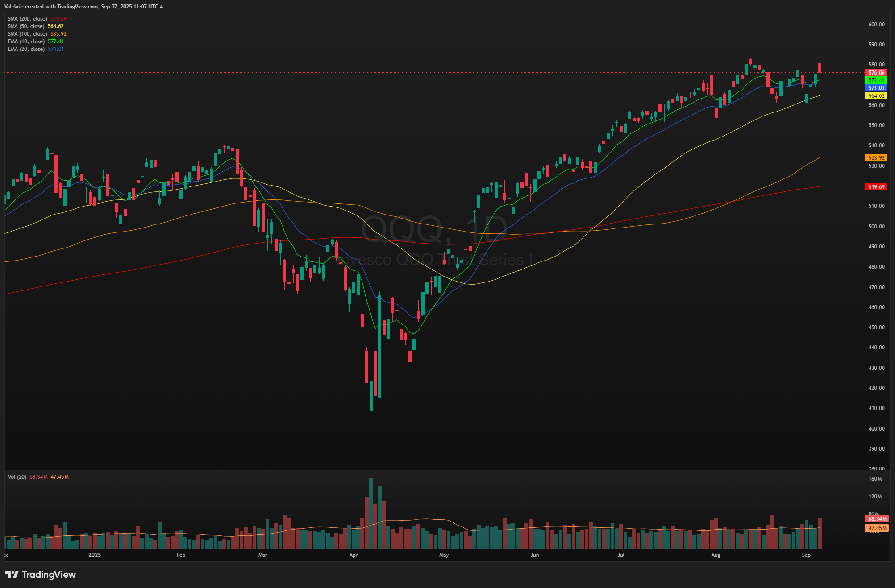Click the Apr label on time axis
Screen dimensions: 895x588
point(353,555)
